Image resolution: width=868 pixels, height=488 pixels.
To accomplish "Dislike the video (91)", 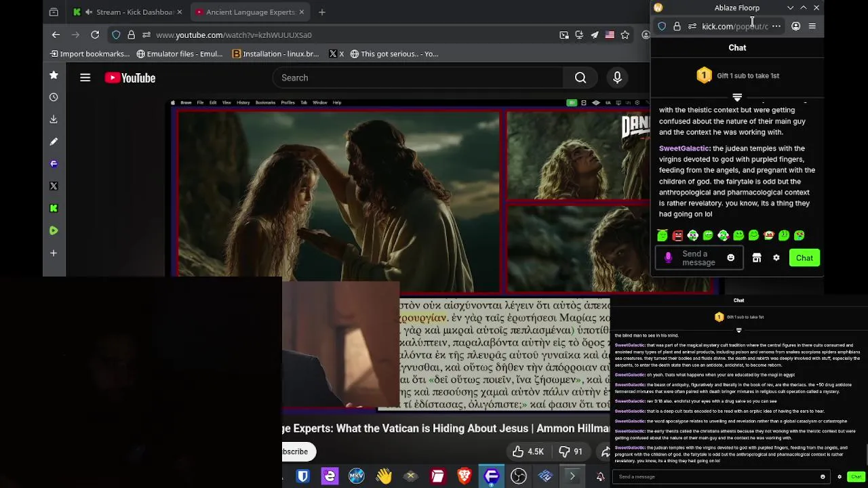I will (x=570, y=451).
